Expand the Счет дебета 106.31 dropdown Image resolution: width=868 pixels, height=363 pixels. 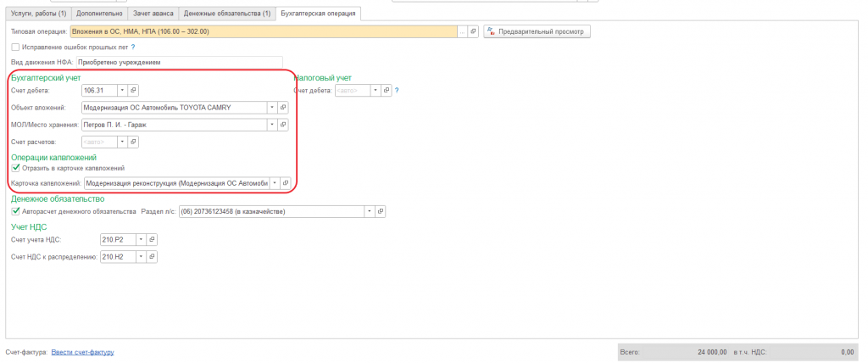coord(122,91)
